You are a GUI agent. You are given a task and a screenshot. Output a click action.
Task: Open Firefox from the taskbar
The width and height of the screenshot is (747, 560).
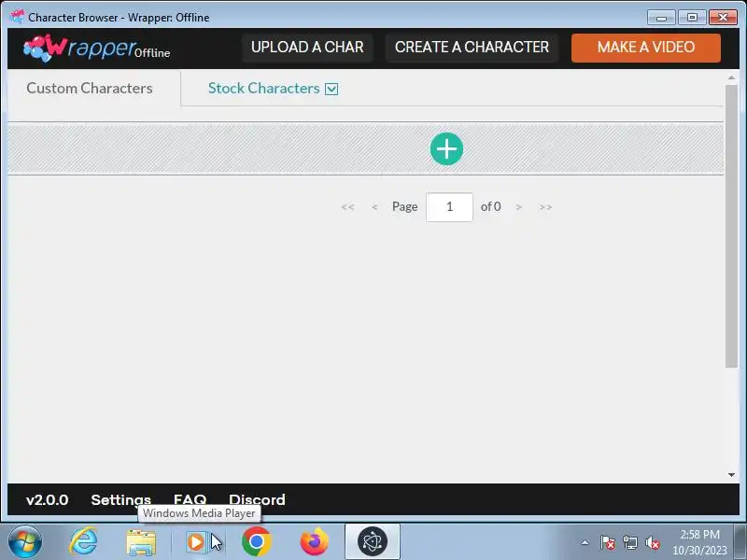315,541
